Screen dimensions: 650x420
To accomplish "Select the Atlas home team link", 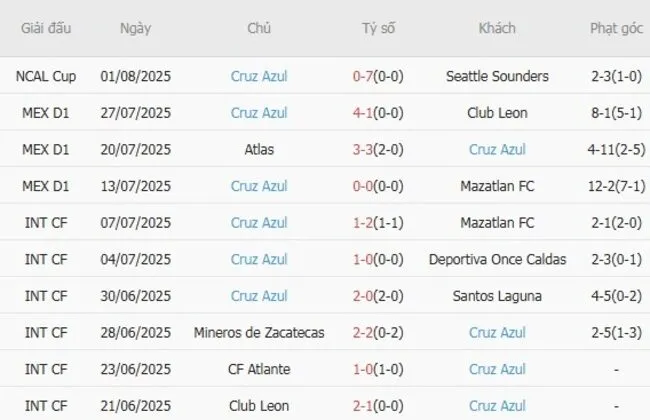I will point(259,149).
